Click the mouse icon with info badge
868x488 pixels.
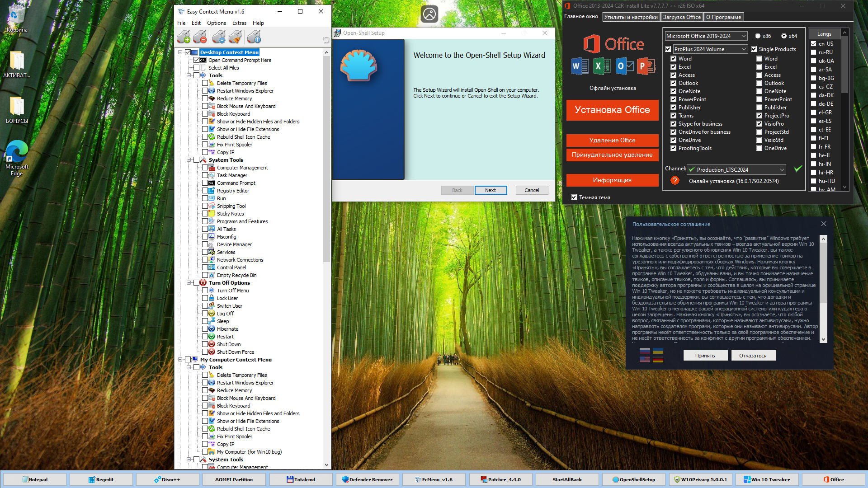point(254,37)
